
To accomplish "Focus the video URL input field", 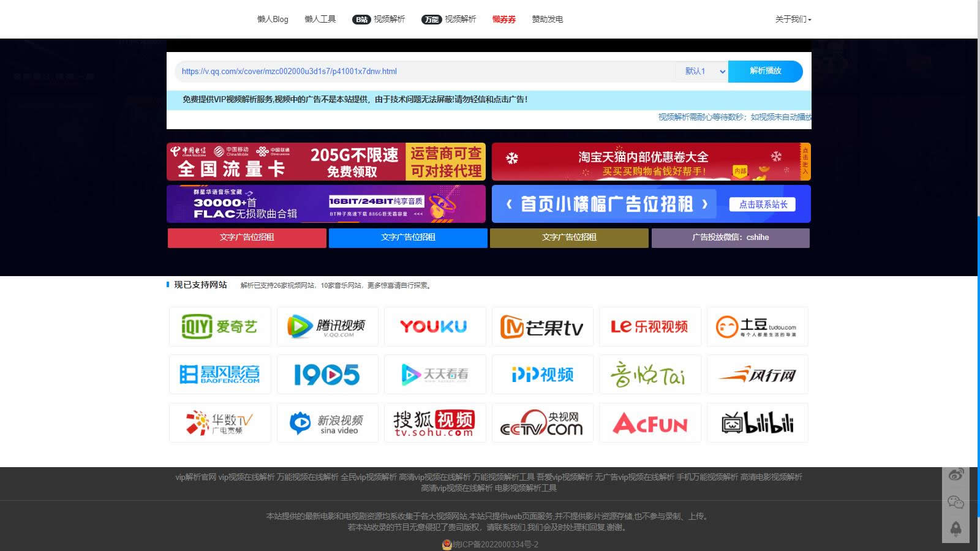I will (x=425, y=71).
